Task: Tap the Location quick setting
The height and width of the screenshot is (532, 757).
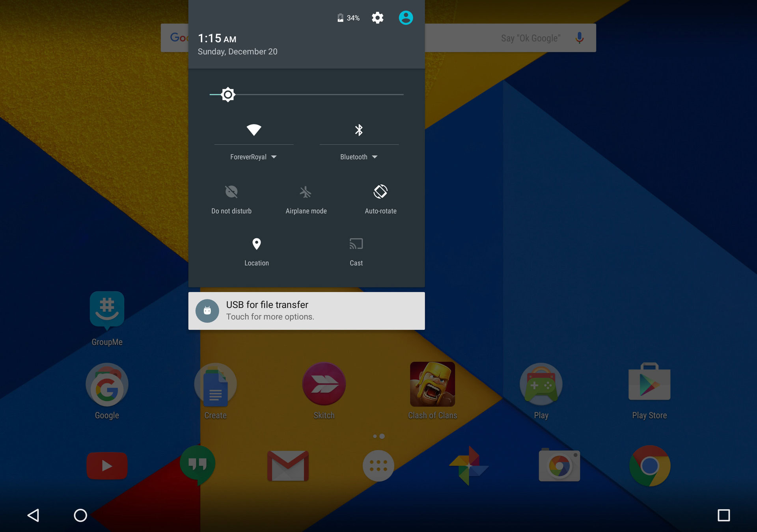Action: pyautogui.click(x=257, y=244)
